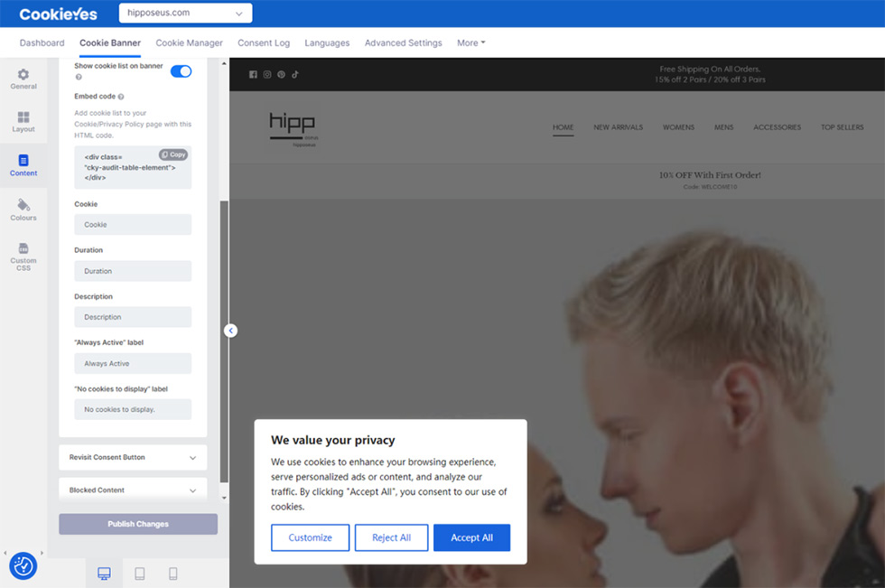Click the help icon beside Embed code
Viewport: 885px width, 588px height.
click(x=121, y=97)
